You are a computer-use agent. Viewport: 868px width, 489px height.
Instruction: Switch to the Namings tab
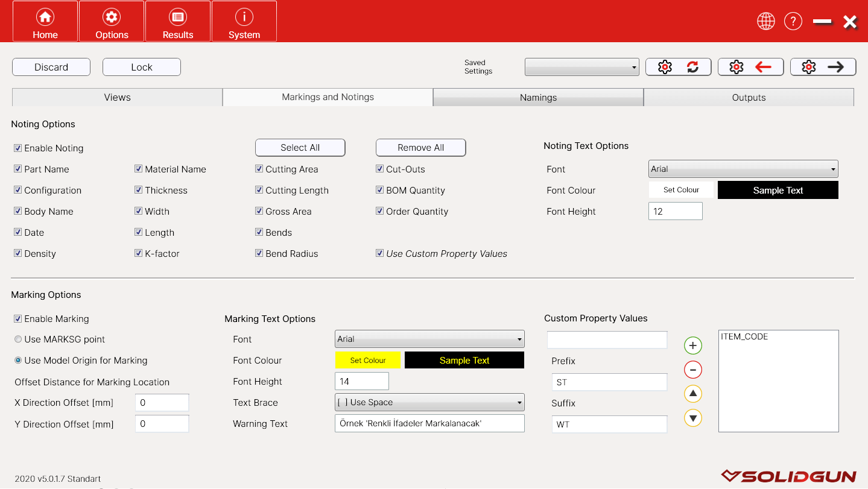click(x=538, y=98)
